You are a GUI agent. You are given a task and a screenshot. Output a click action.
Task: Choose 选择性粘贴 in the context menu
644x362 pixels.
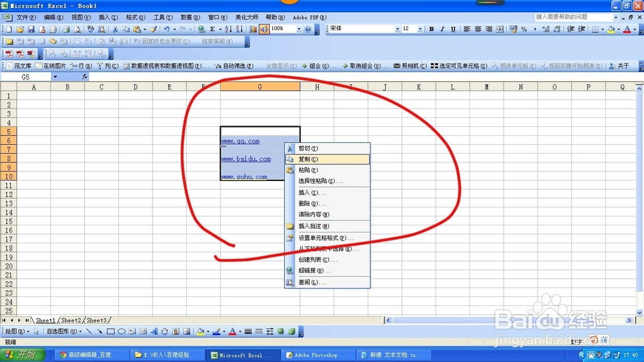pyautogui.click(x=327, y=181)
